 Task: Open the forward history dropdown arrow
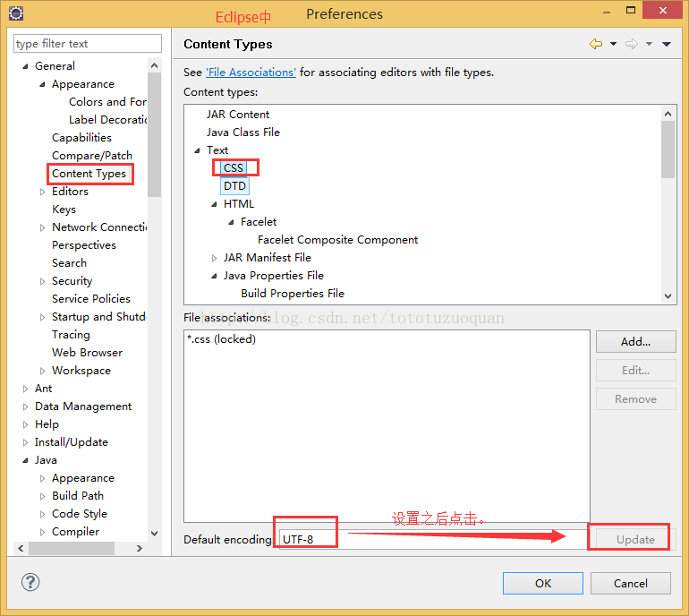pos(649,44)
